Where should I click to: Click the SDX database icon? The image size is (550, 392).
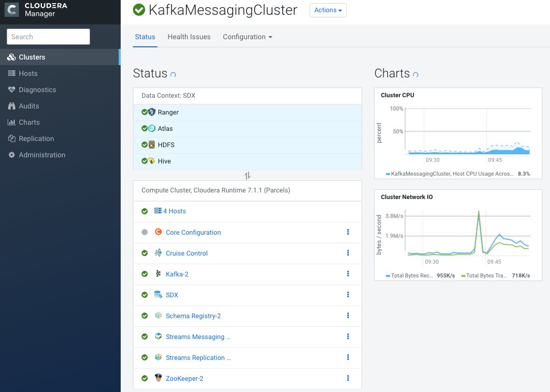[x=158, y=295]
